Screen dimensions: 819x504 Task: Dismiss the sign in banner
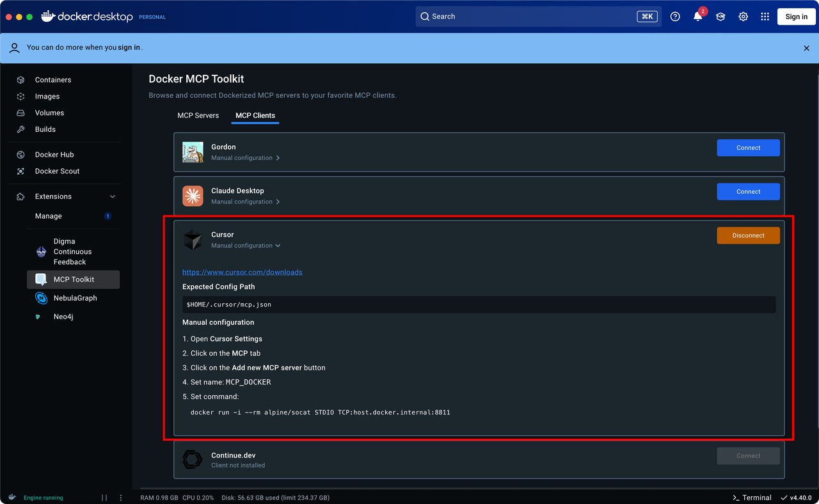tap(806, 48)
